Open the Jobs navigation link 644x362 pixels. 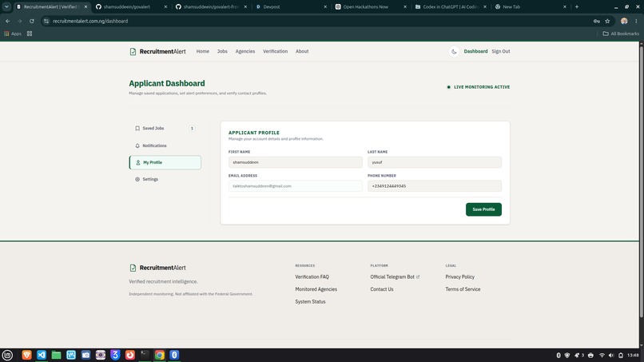[222, 51]
